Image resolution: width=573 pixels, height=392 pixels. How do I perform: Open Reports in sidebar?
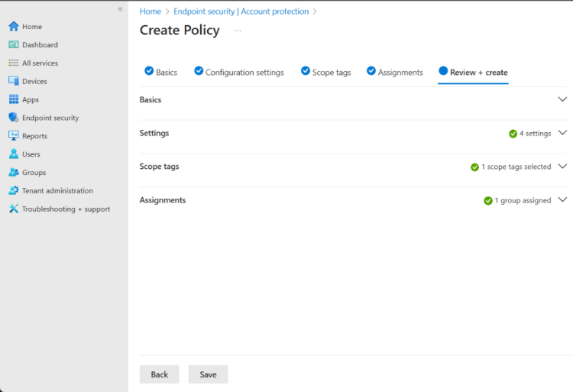pyautogui.click(x=34, y=136)
